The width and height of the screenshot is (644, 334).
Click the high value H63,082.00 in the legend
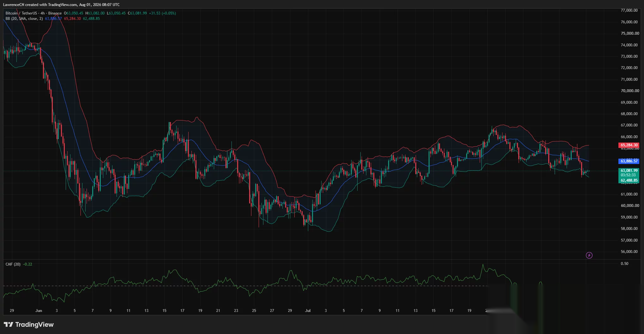[95, 13]
